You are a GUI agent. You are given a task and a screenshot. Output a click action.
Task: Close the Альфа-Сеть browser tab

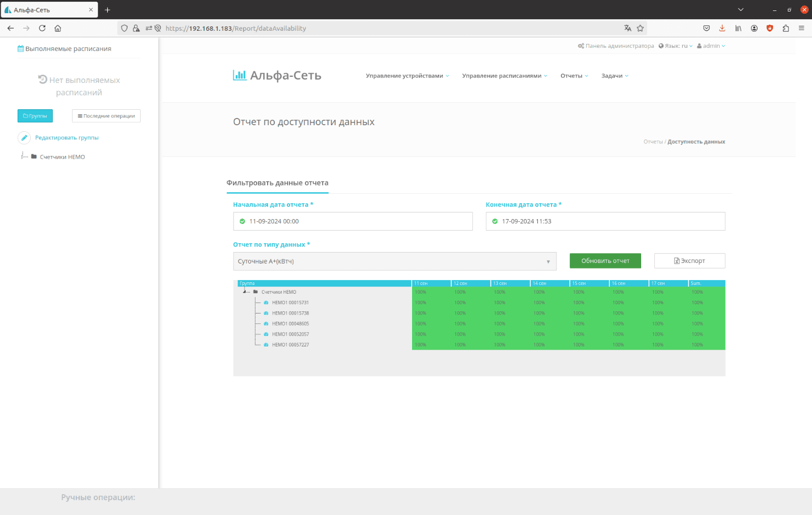(91, 10)
